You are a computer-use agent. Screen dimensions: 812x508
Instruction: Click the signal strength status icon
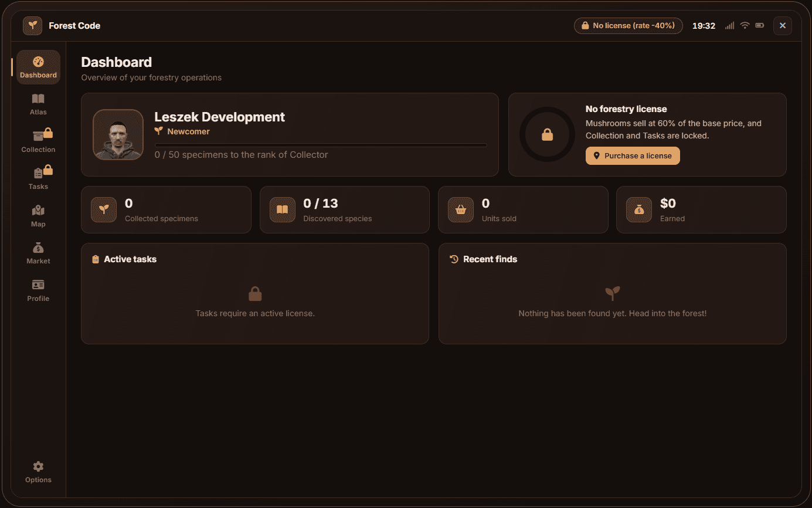(729, 26)
